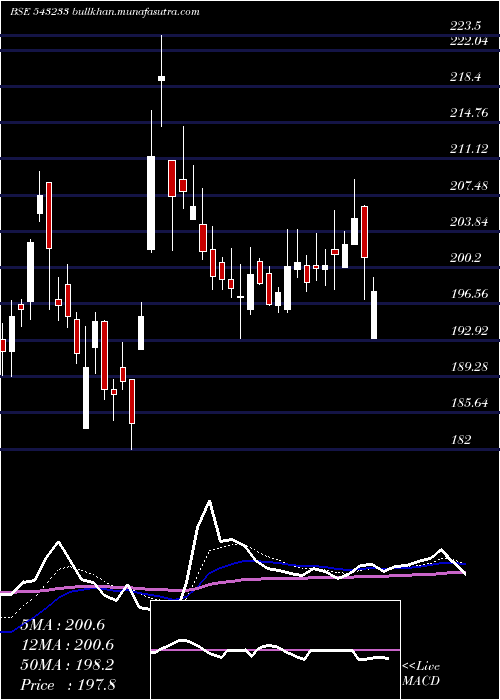The image size is (500, 700).
Task: Click the 192.92 price level label
Action: tap(469, 331)
